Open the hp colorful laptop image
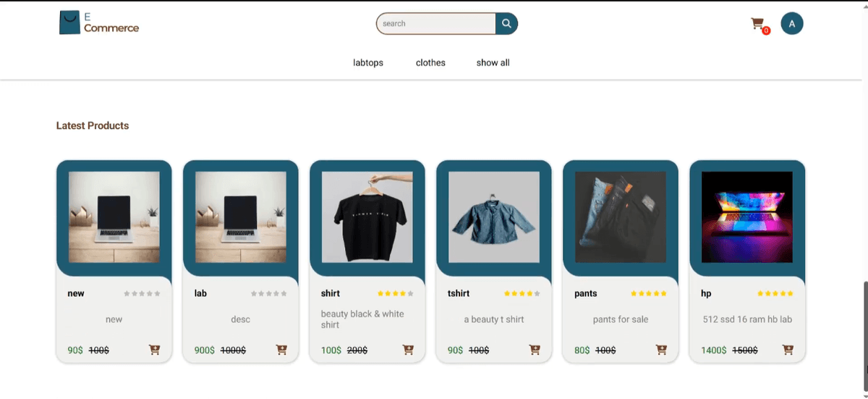Screen dimensions: 868x399 point(747,217)
